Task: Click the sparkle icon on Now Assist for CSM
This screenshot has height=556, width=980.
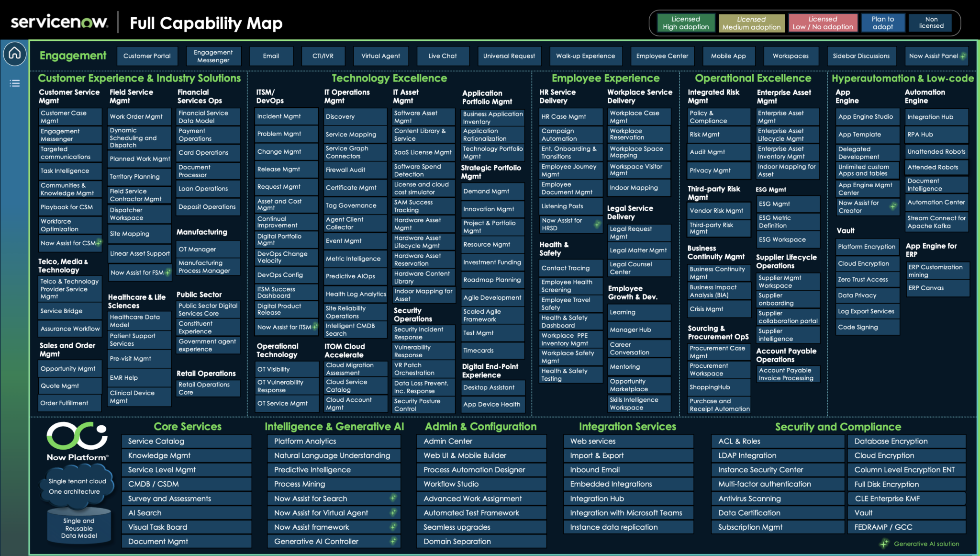Action: 99,243
